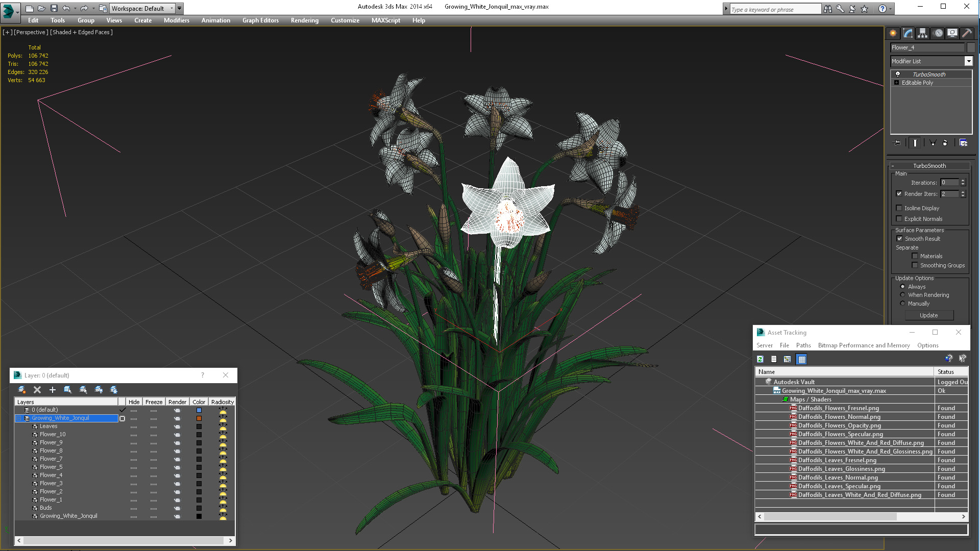Viewport: 980px width, 551px height.
Task: Select Manually update radio button
Action: click(x=902, y=304)
